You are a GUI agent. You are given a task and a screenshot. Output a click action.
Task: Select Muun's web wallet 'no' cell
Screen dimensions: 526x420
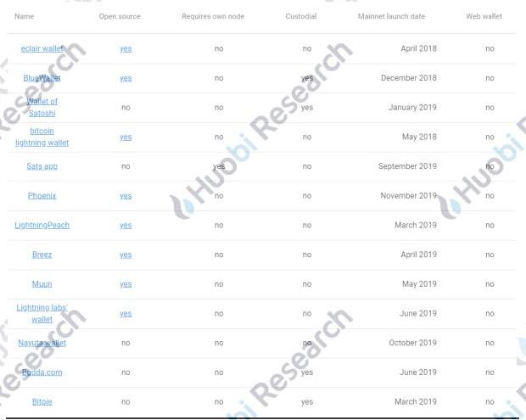490,284
